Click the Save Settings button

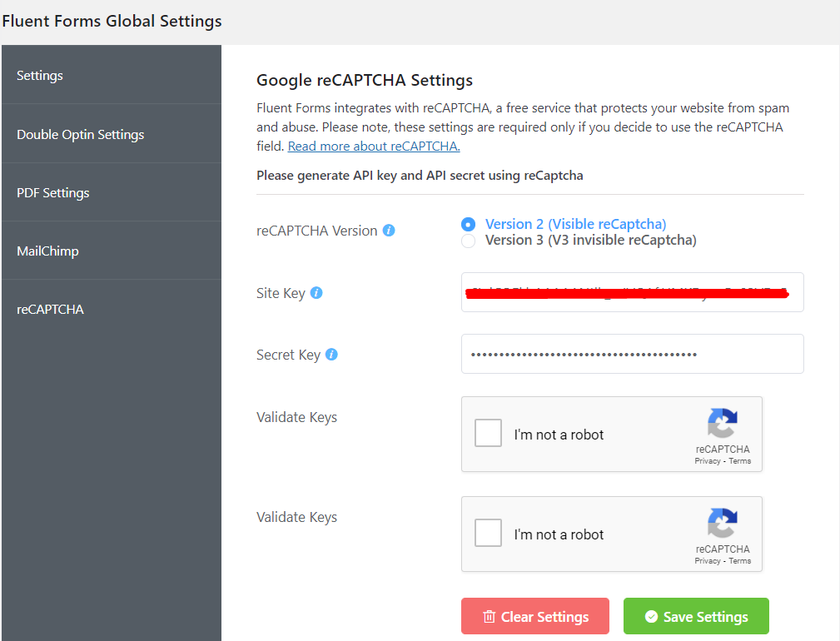pyautogui.click(x=696, y=616)
